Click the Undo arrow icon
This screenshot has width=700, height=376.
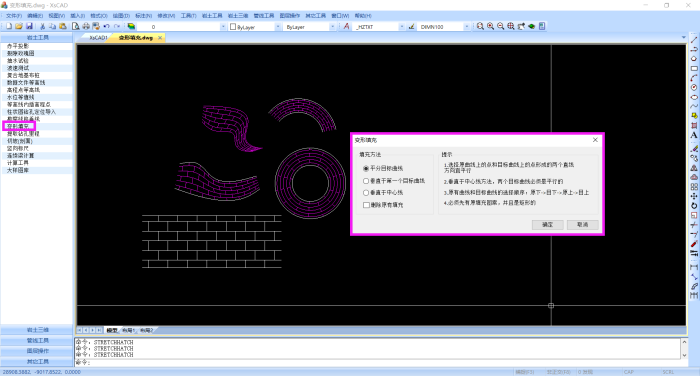(x=106, y=27)
